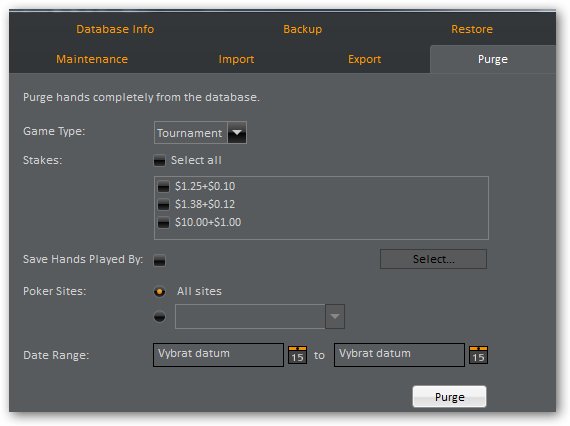Open the Import tab

[x=236, y=59]
